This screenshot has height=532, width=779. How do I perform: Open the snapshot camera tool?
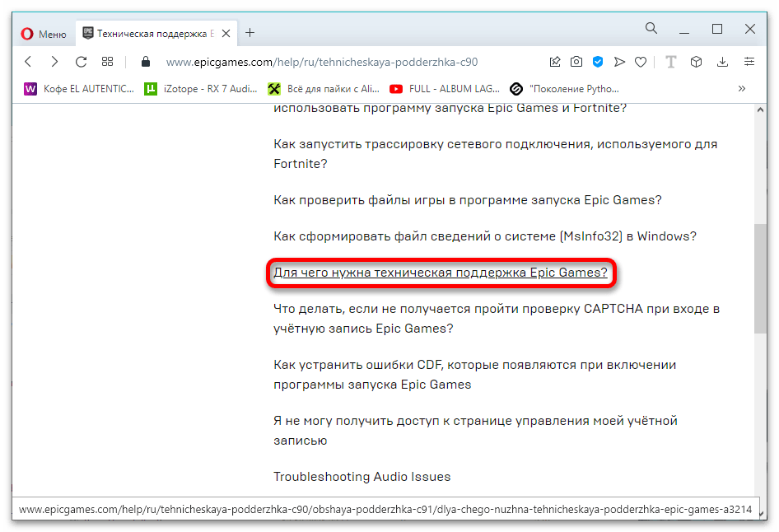pos(576,62)
